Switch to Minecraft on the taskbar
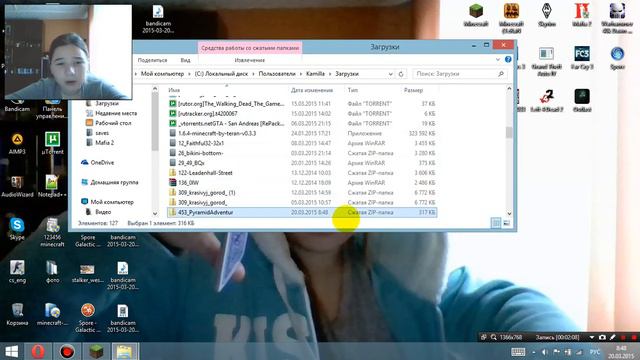The width and height of the screenshot is (640, 360). pos(96,351)
